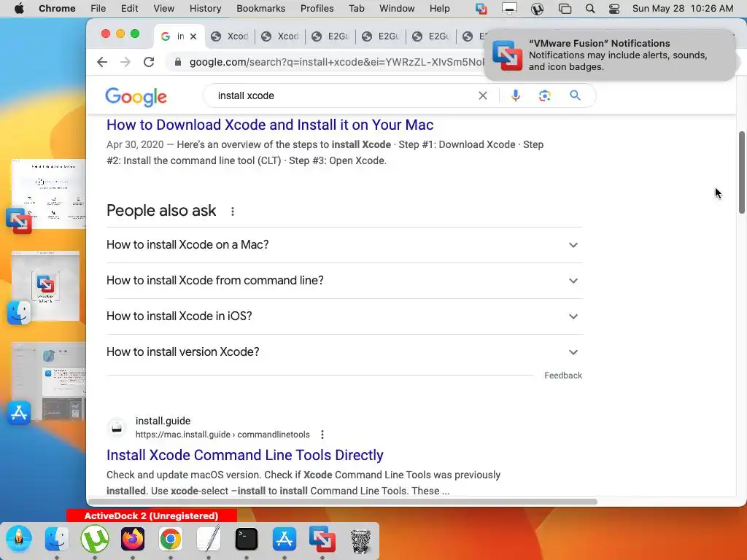Go back with the browser back arrow
The height and width of the screenshot is (560, 747).
point(102,62)
